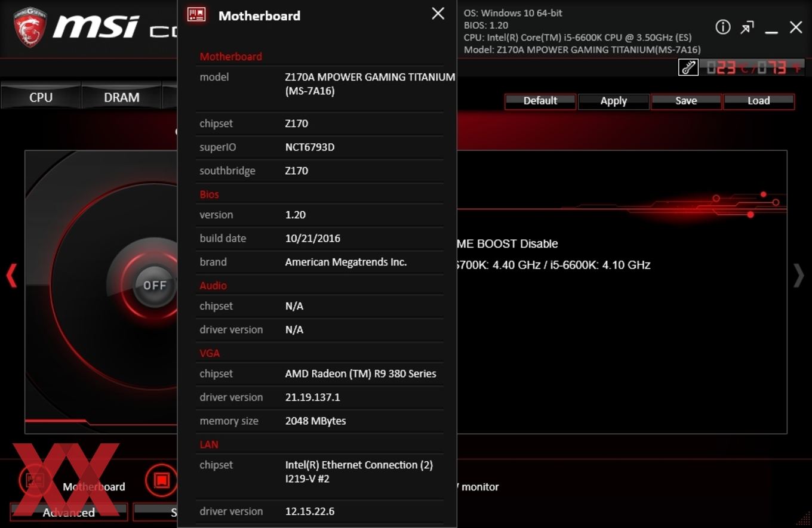Select Bios version value 1.20
Viewport: 812px width, 528px height.
pos(296,215)
